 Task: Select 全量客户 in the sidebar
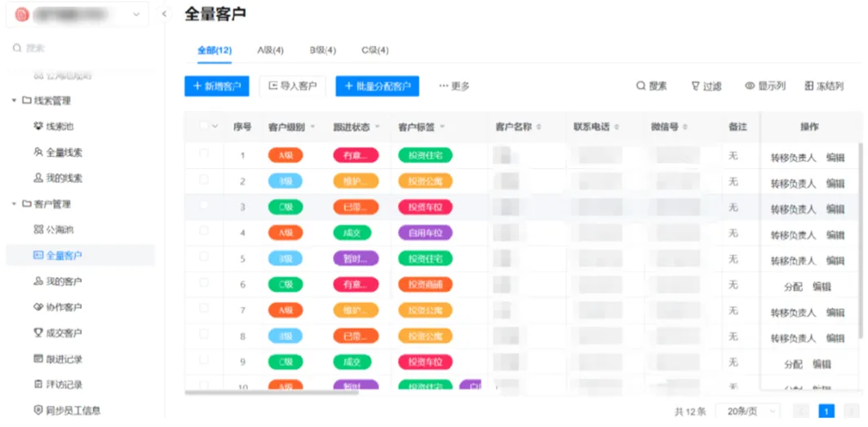tap(80, 256)
